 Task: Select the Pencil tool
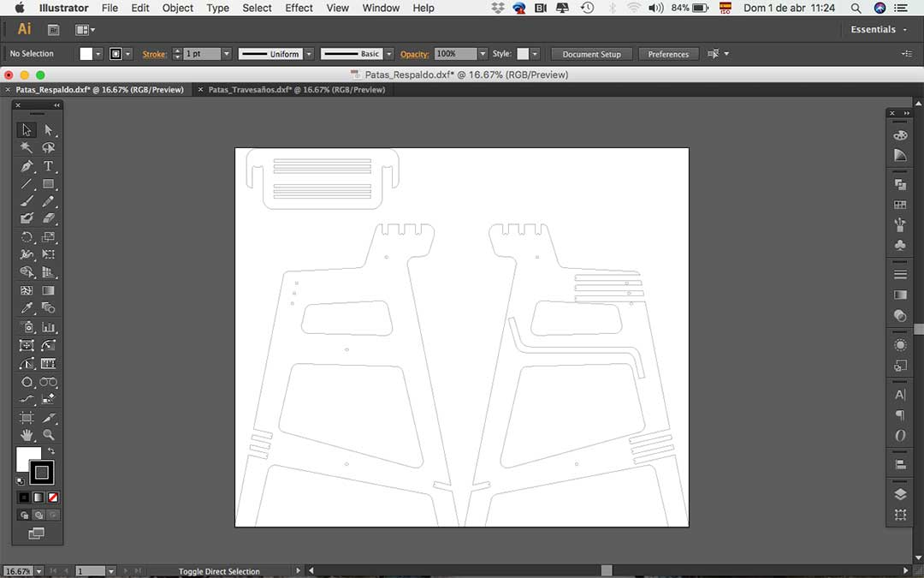[x=48, y=202]
